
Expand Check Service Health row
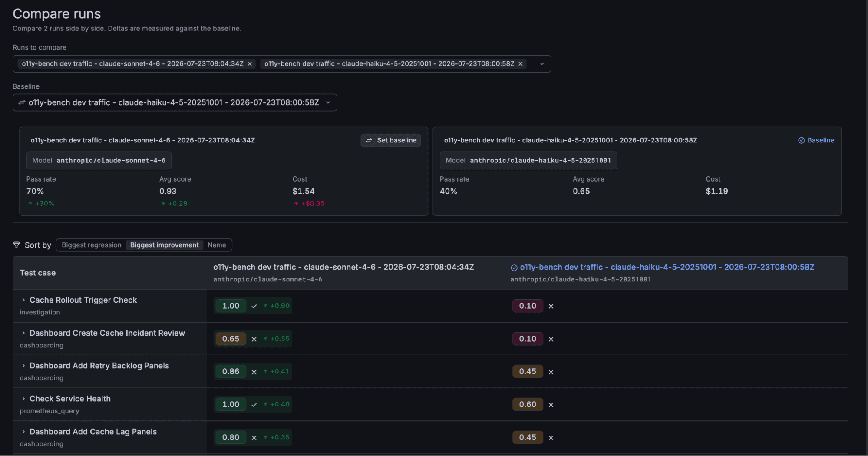tap(23, 399)
